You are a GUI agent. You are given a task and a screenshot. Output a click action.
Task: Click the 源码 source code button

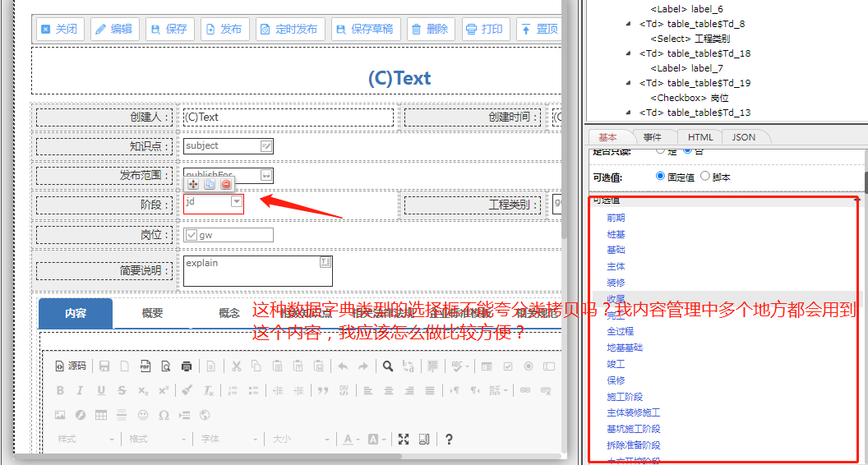pos(71,366)
